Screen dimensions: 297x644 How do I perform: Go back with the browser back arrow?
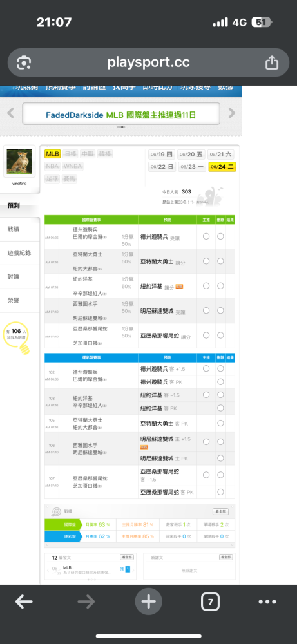pyautogui.click(x=24, y=602)
